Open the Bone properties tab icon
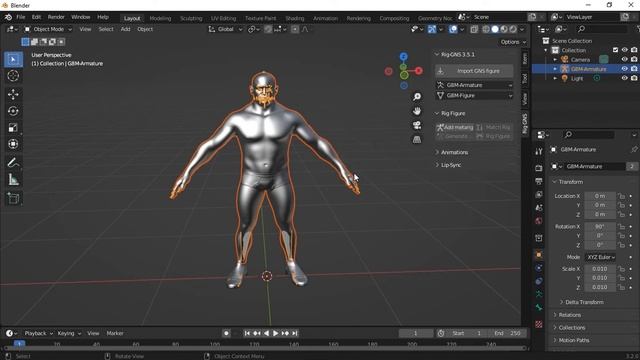This screenshot has width=640, height=360. point(539,308)
